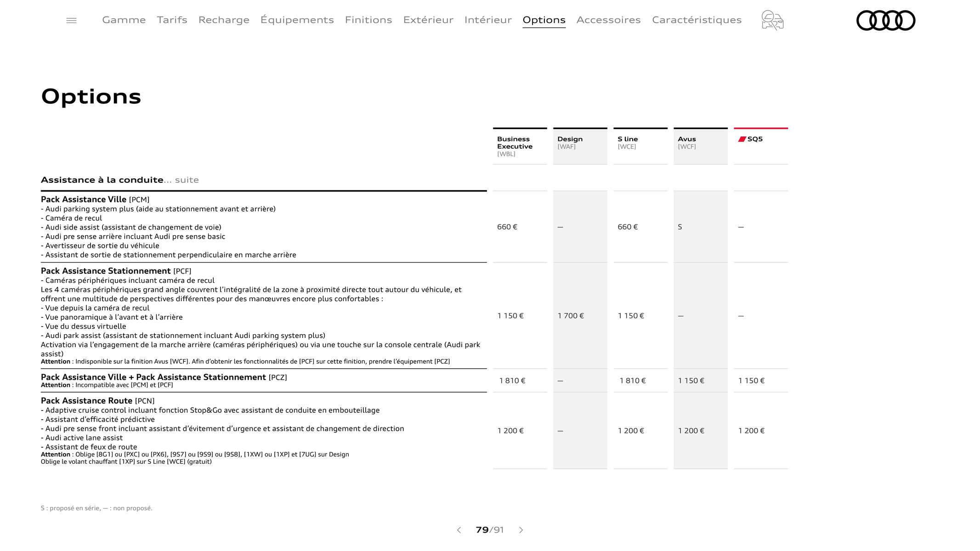
Task: Click 1 150 € for PCF under Business Executive
Action: point(510,316)
